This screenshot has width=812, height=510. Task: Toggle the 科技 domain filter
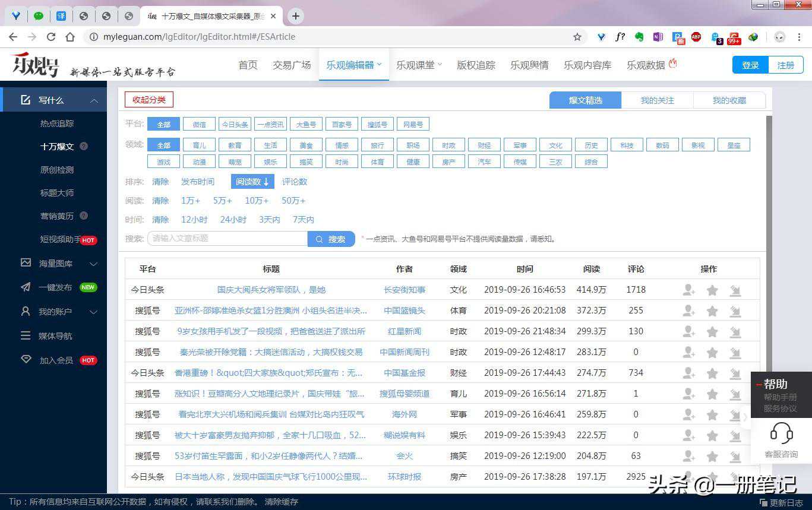click(627, 145)
